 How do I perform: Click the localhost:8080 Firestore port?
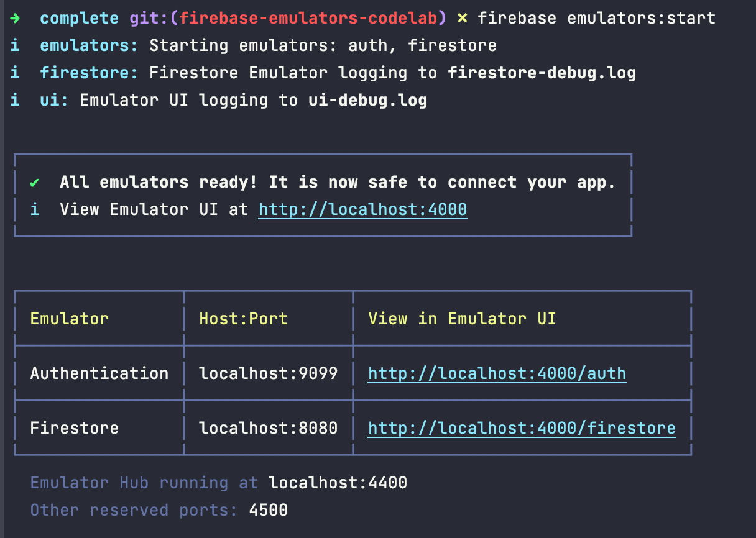click(268, 428)
